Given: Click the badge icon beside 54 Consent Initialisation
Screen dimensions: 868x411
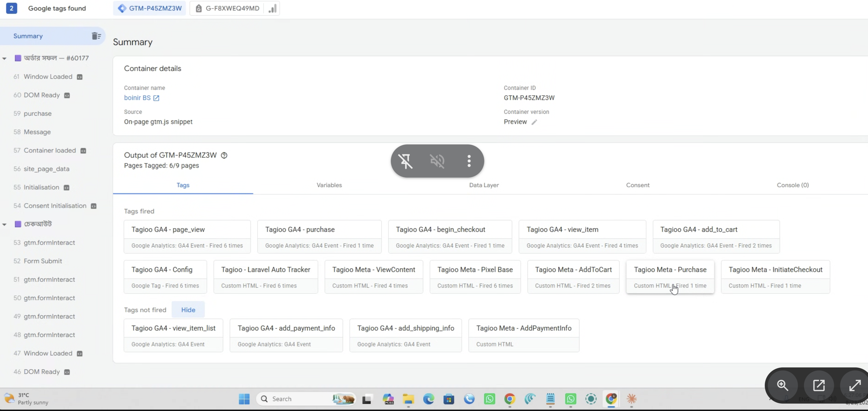Looking at the screenshot, I should point(94,206).
